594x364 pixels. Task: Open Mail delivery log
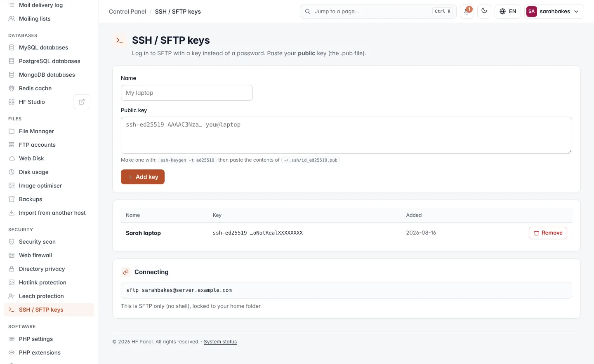[49, 5]
